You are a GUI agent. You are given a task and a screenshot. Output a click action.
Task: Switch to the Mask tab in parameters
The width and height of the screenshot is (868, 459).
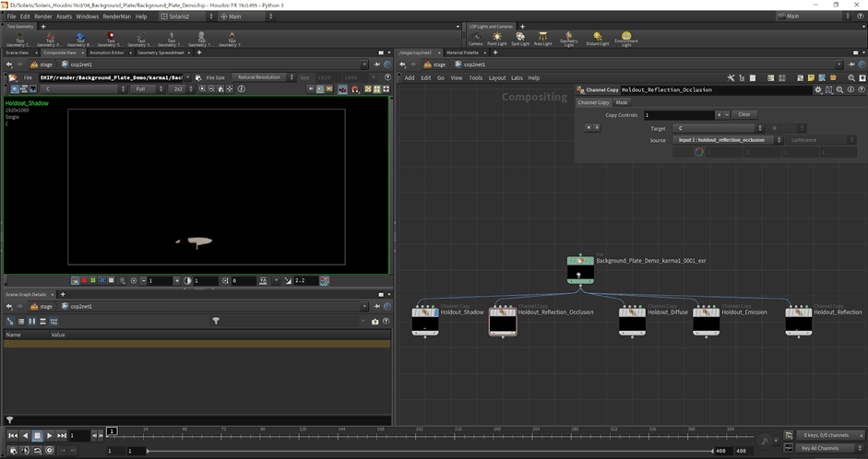click(x=622, y=102)
